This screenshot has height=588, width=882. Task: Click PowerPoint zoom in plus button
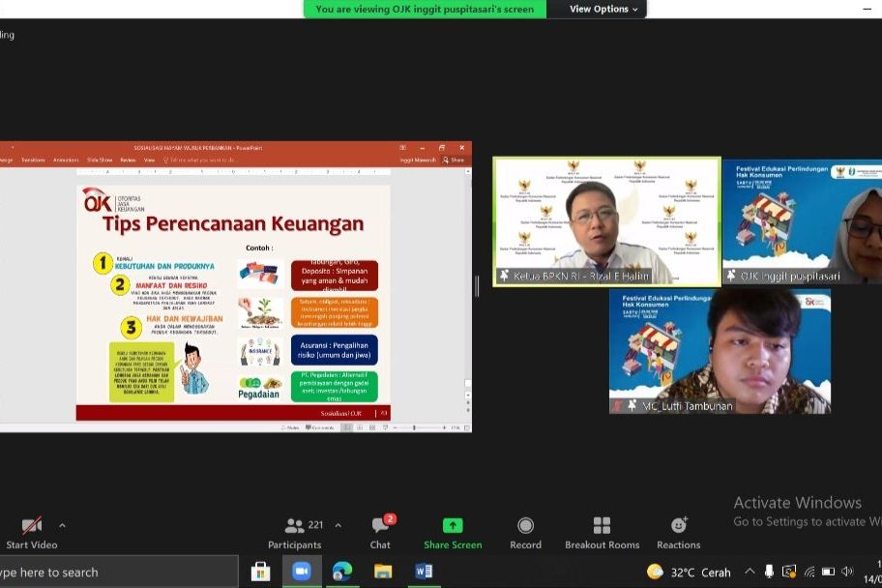pos(444,428)
